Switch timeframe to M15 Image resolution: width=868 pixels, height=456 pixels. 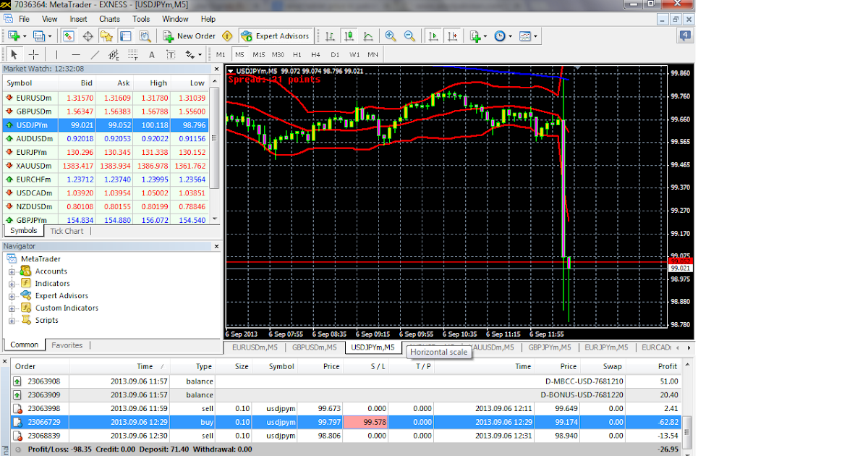tap(259, 54)
